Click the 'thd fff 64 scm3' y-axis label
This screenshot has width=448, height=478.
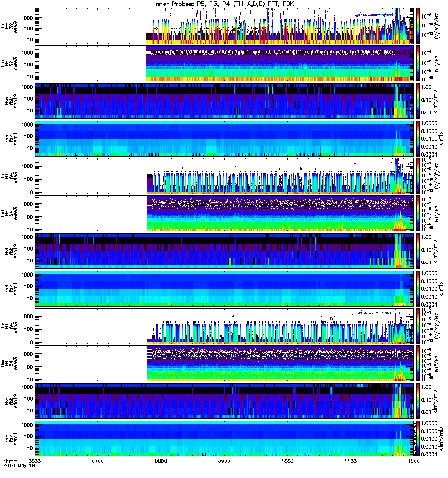tap(10, 213)
